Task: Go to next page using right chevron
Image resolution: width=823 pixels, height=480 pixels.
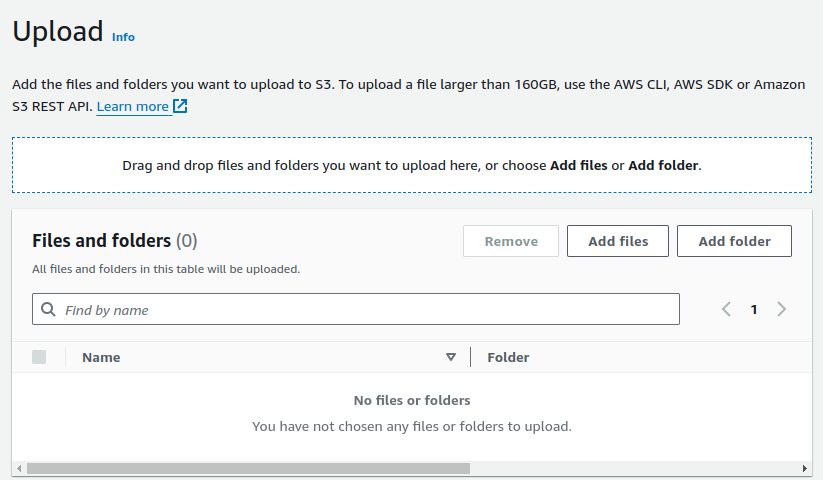Action: pyautogui.click(x=781, y=309)
